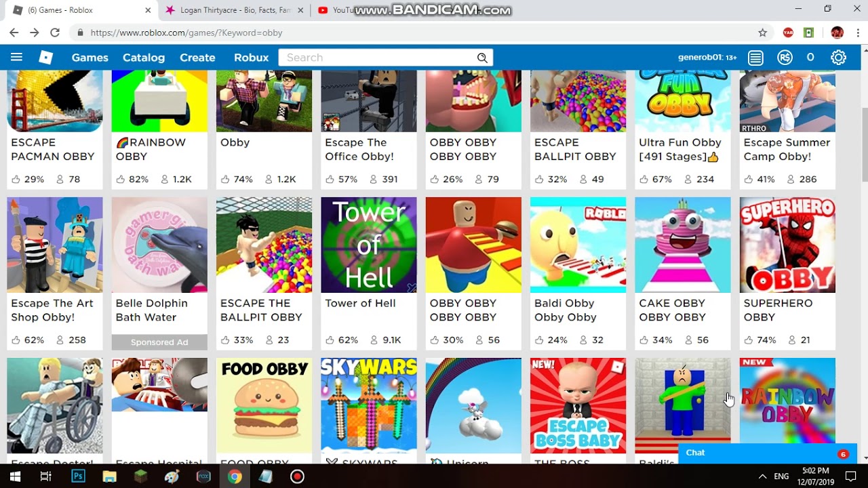868x488 pixels.
Task: Open Minecraft block taskbar icon
Action: [x=140, y=476]
